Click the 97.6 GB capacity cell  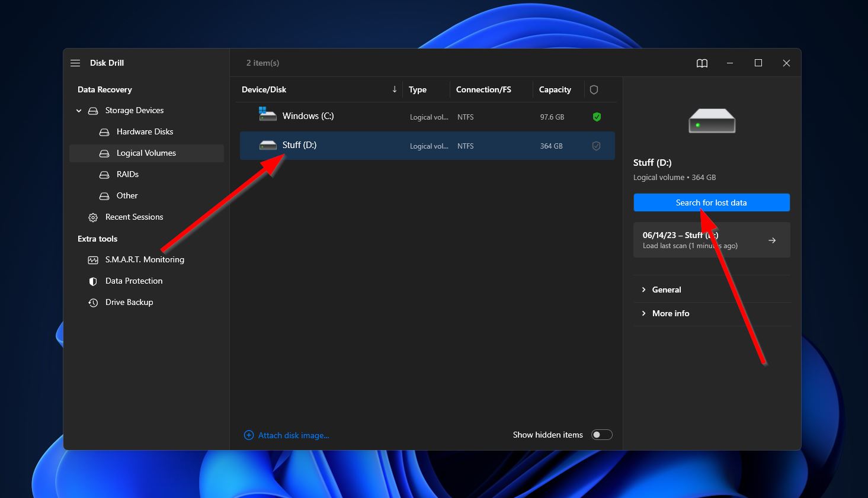pos(552,117)
